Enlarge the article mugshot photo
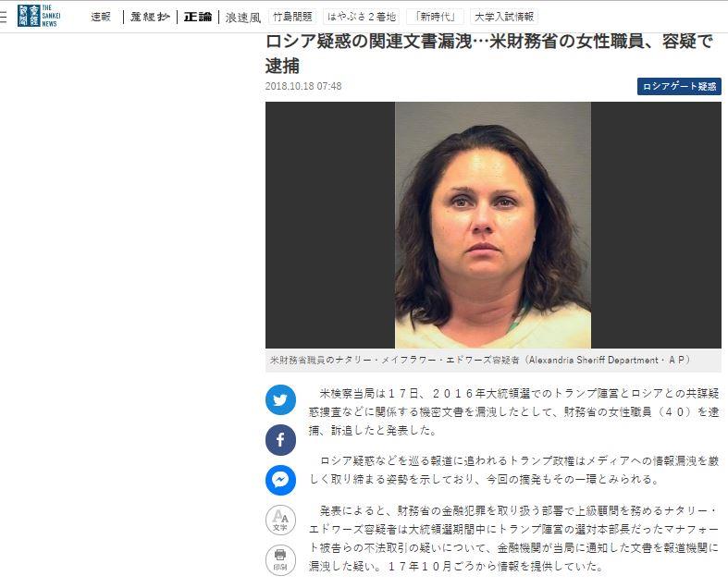Image resolution: width=728 pixels, height=588 pixels. coord(493,225)
